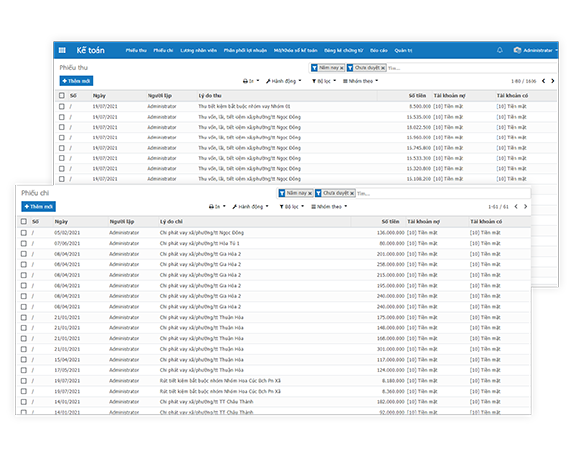The height and width of the screenshot is (458, 570).
Task: Open the apps grid menu icon
Action: (62, 50)
